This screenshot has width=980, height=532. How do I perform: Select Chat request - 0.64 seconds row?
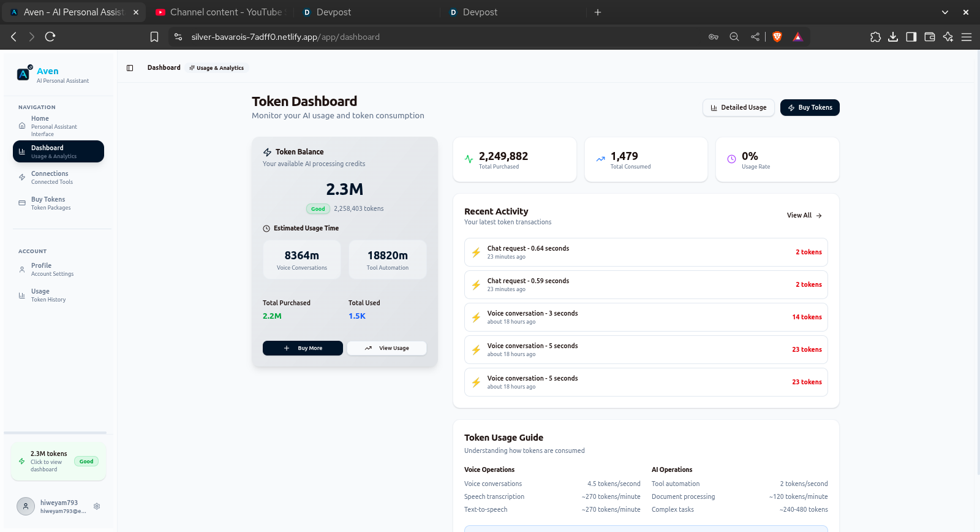click(x=646, y=253)
